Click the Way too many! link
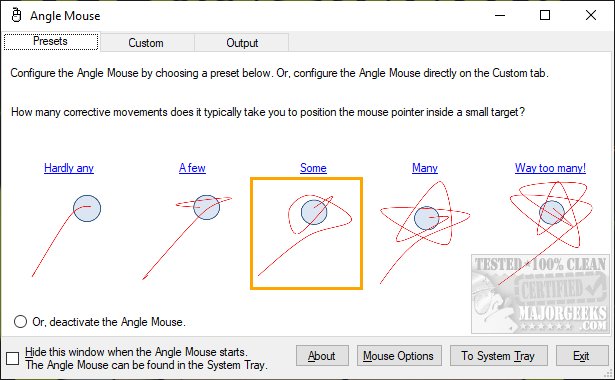 click(550, 168)
